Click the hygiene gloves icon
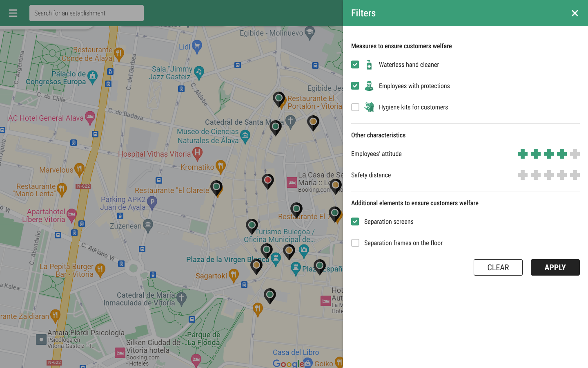The height and width of the screenshot is (368, 588). pyautogui.click(x=369, y=107)
